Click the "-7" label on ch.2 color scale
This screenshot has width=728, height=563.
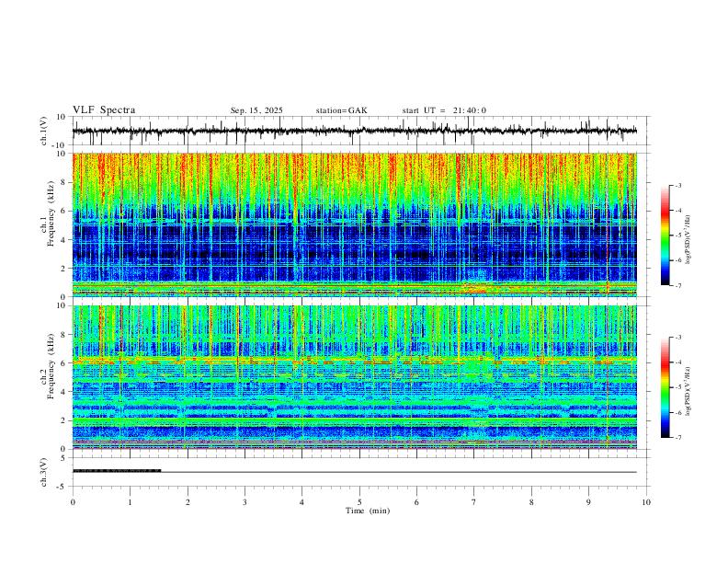pyautogui.click(x=677, y=438)
